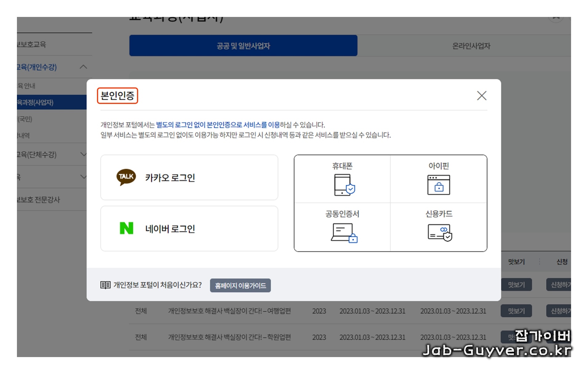Close the 본인인증 dialog with the X

tap(481, 96)
